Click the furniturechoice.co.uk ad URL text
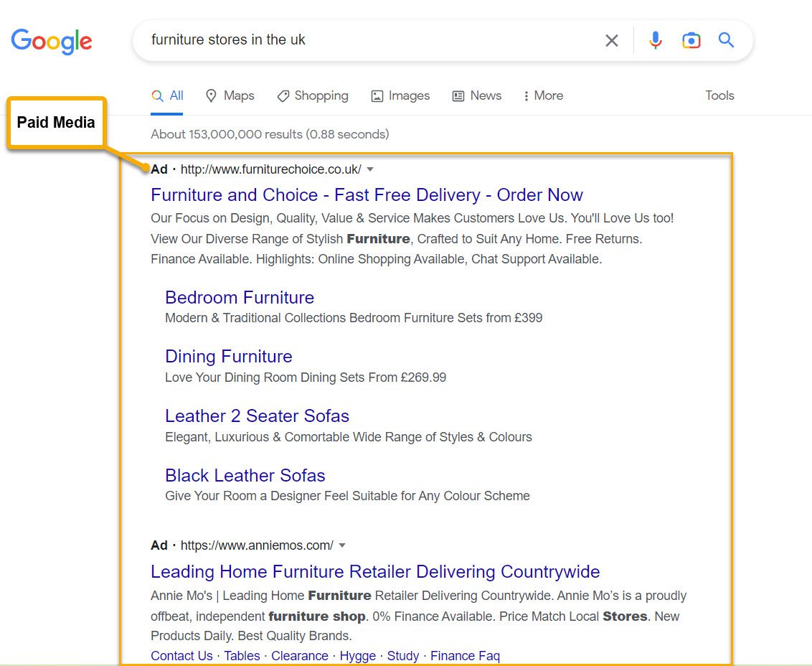The image size is (812, 666). (271, 169)
